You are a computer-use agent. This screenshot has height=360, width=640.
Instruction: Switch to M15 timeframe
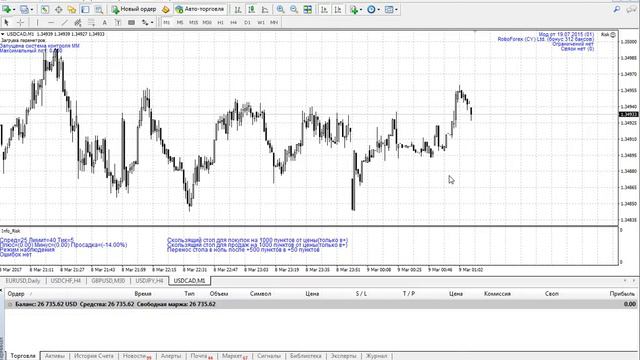[193, 22]
